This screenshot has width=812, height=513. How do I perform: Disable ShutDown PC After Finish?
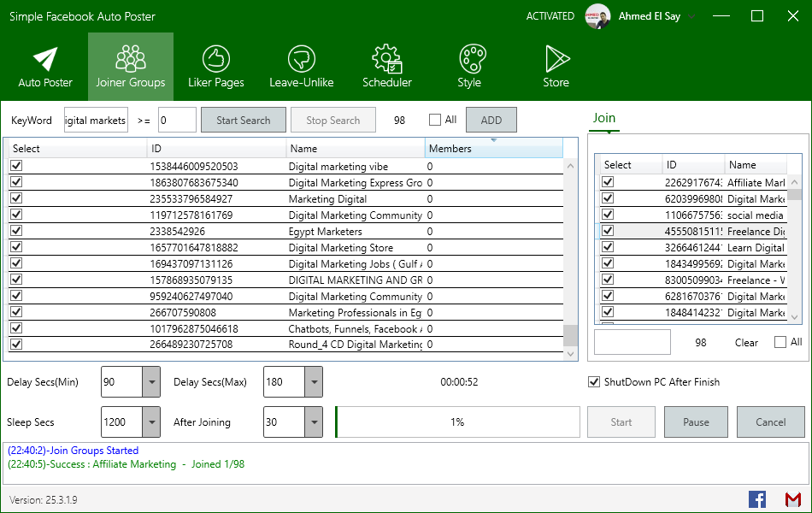pyautogui.click(x=594, y=382)
